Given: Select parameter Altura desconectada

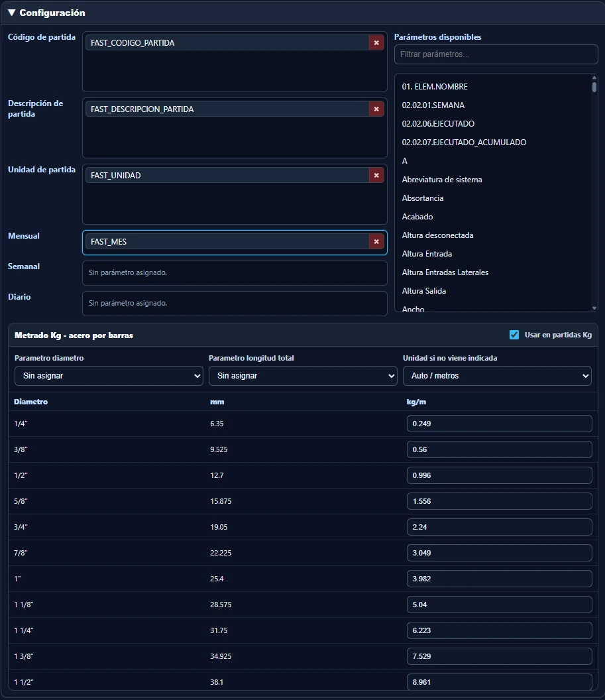Looking at the screenshot, I should click(x=438, y=235).
